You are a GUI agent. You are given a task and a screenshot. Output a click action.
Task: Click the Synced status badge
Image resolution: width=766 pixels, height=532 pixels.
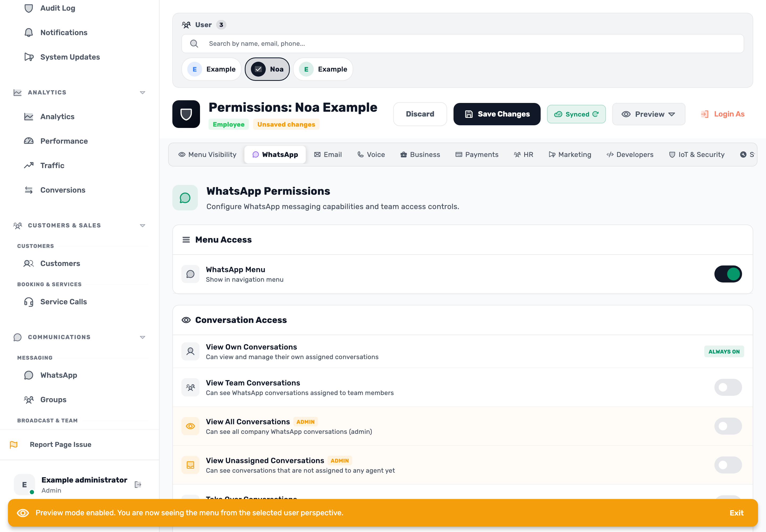click(x=576, y=114)
